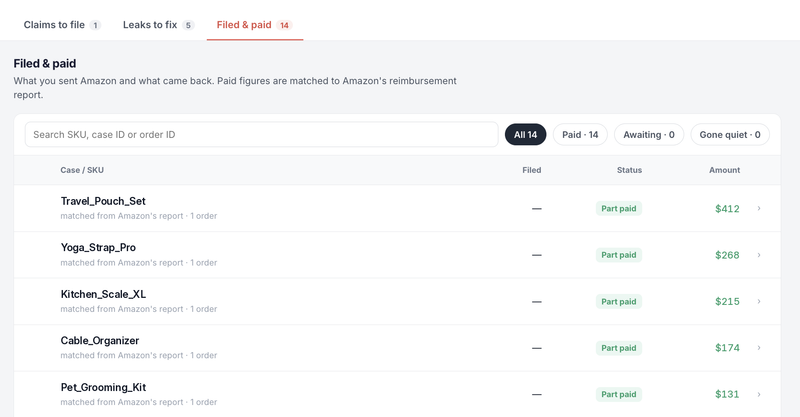
Task: Click the $412 amount
Action: click(727, 208)
